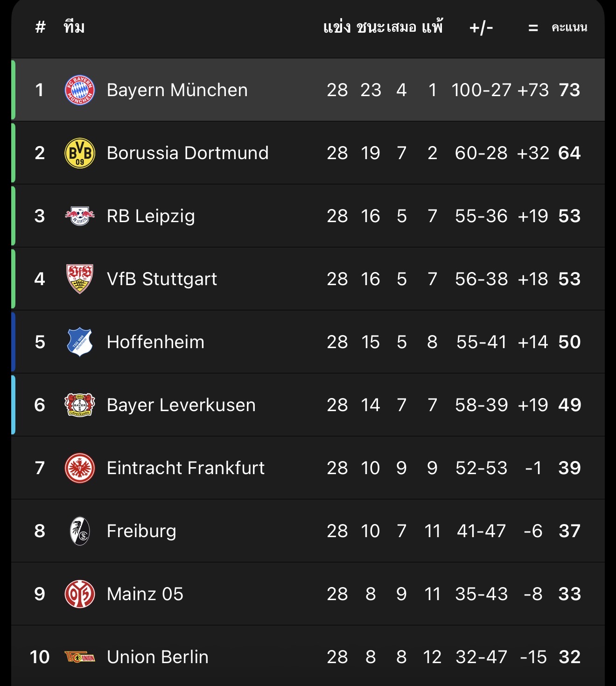
Task: Open the VfB Stuttgart crest icon
Action: (79, 279)
